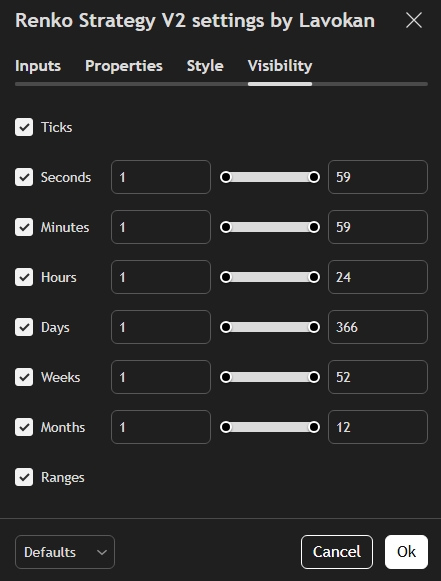Open the Defaults dropdown
This screenshot has width=441, height=581.
[65, 552]
